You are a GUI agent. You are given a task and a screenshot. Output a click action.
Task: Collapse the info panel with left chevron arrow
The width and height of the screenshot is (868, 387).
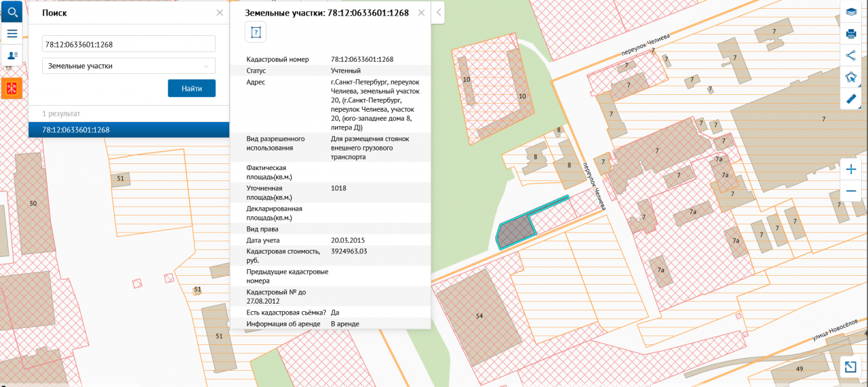[439, 12]
